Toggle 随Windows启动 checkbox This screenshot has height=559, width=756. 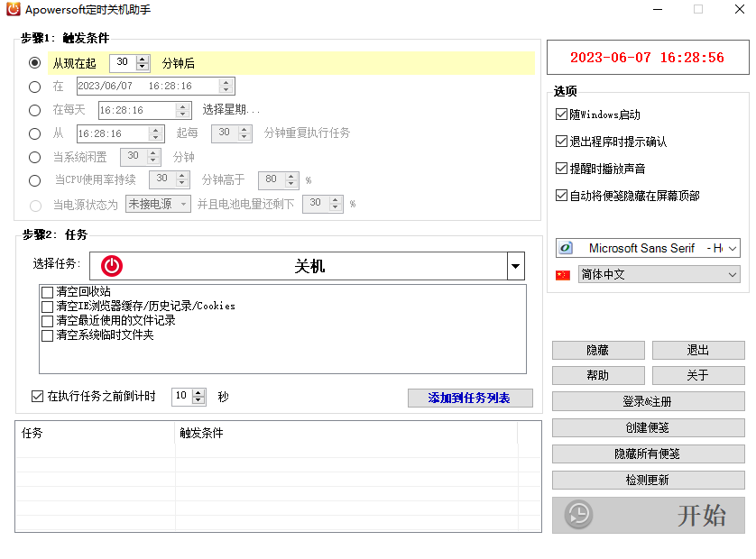[561, 115]
